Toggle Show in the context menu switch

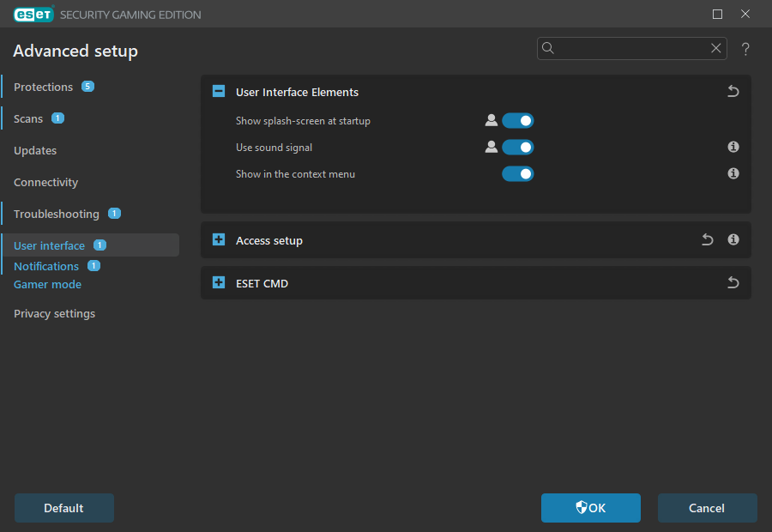tap(518, 174)
